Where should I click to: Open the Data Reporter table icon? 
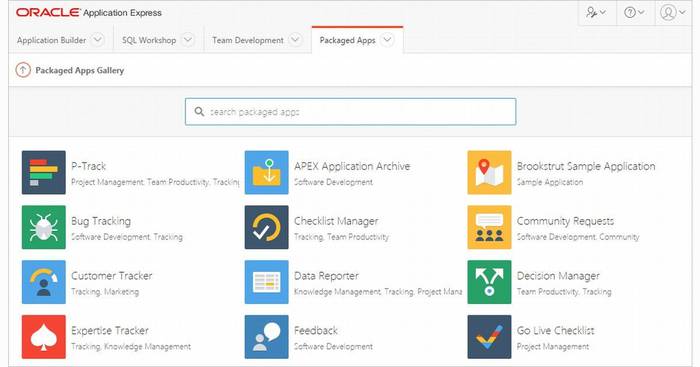267,282
